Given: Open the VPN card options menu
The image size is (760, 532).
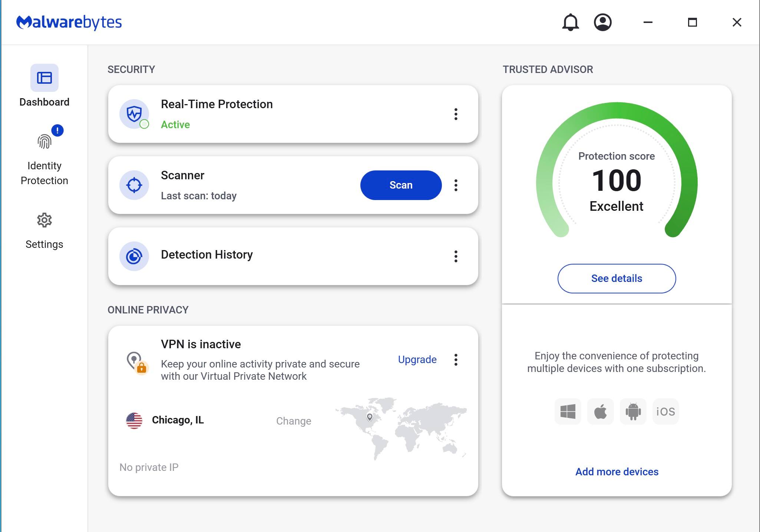Looking at the screenshot, I should 456,359.
